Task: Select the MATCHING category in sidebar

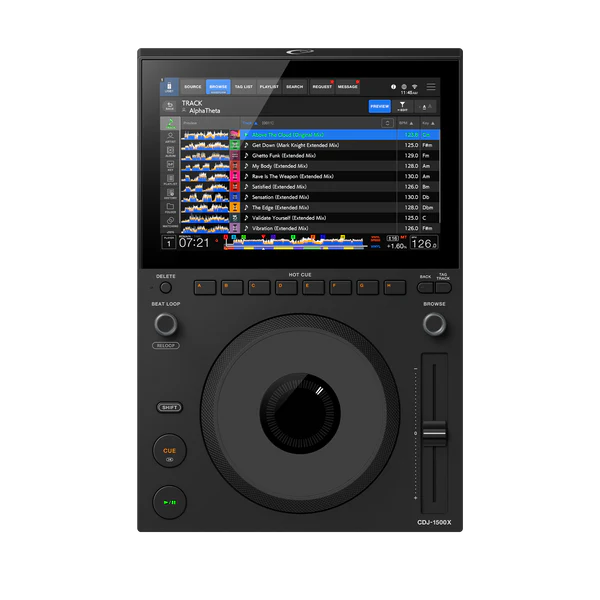Action: coord(170,222)
